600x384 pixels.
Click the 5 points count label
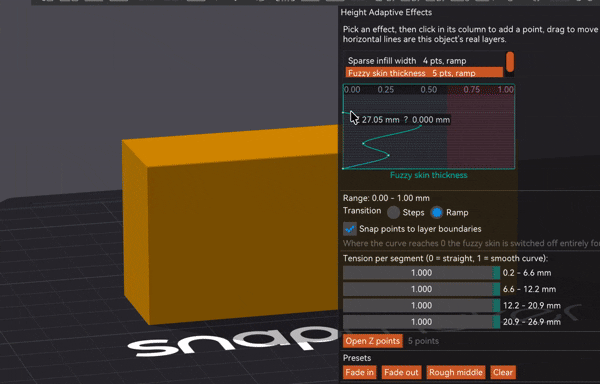(x=423, y=341)
